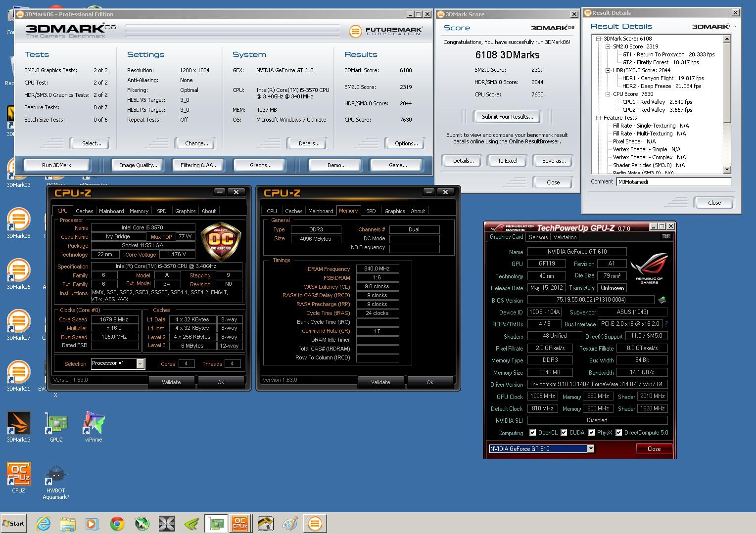Click the Save as... button

(x=554, y=161)
